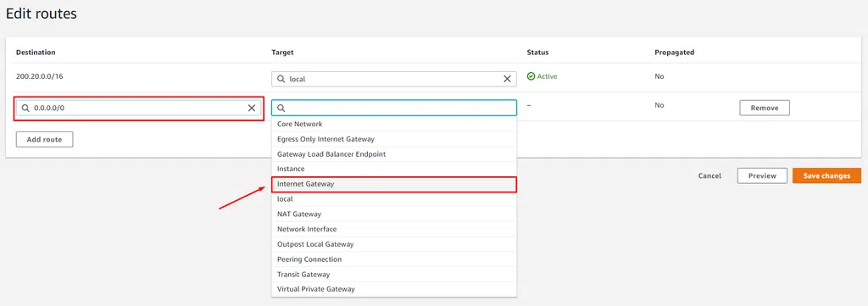Click the Edit routes heading
868x306 pixels.
point(42,14)
